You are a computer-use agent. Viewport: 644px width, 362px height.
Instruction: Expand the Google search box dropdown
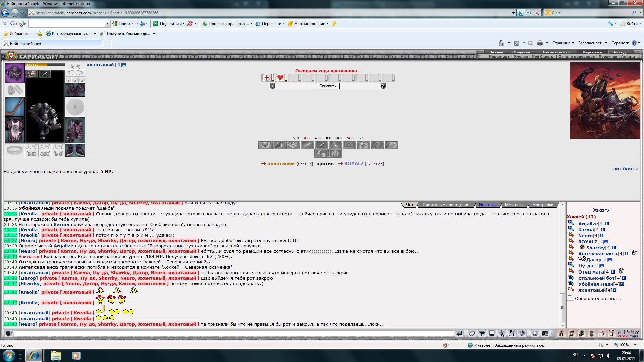tap(107, 24)
